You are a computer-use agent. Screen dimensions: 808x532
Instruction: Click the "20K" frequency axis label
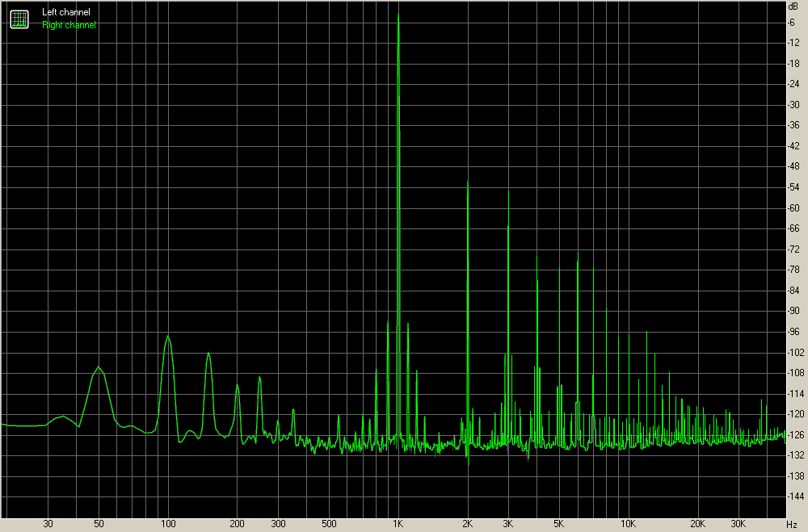(698, 524)
